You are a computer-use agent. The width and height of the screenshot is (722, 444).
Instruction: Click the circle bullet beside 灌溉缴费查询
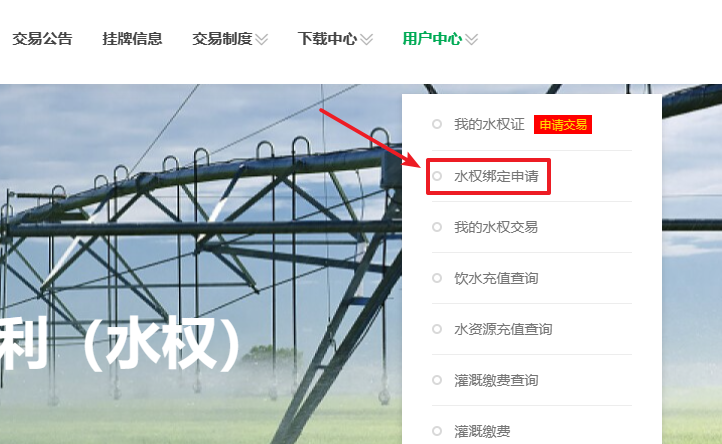437,380
